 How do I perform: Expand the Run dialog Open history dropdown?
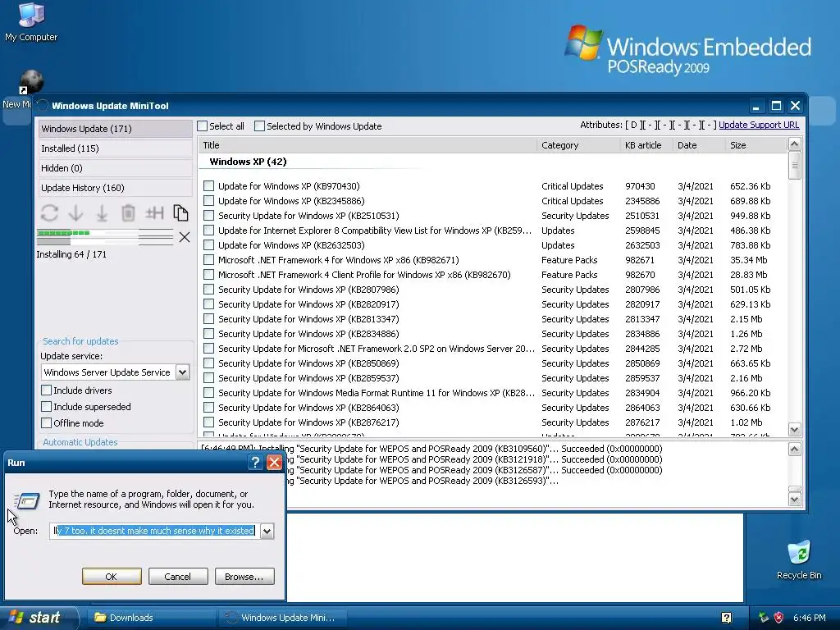267,531
